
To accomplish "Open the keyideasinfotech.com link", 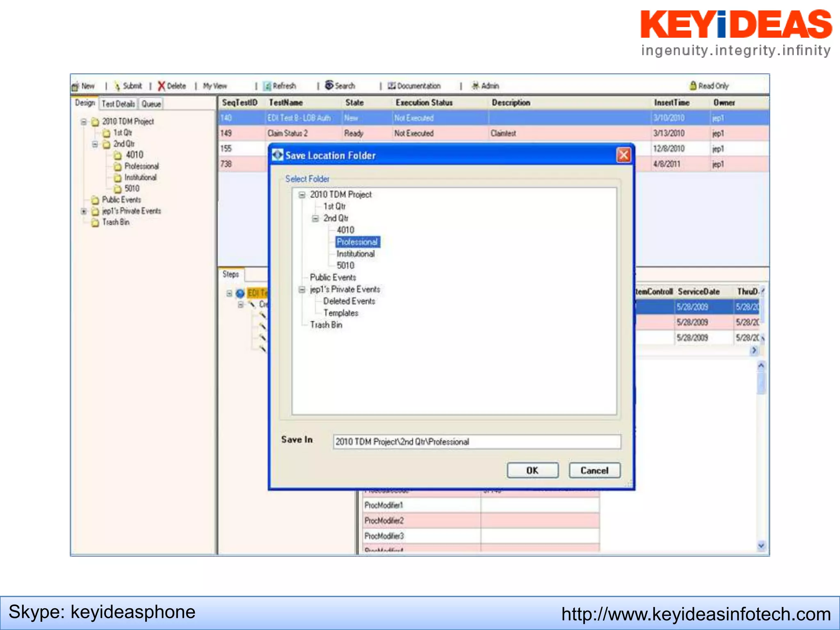I will point(696,614).
